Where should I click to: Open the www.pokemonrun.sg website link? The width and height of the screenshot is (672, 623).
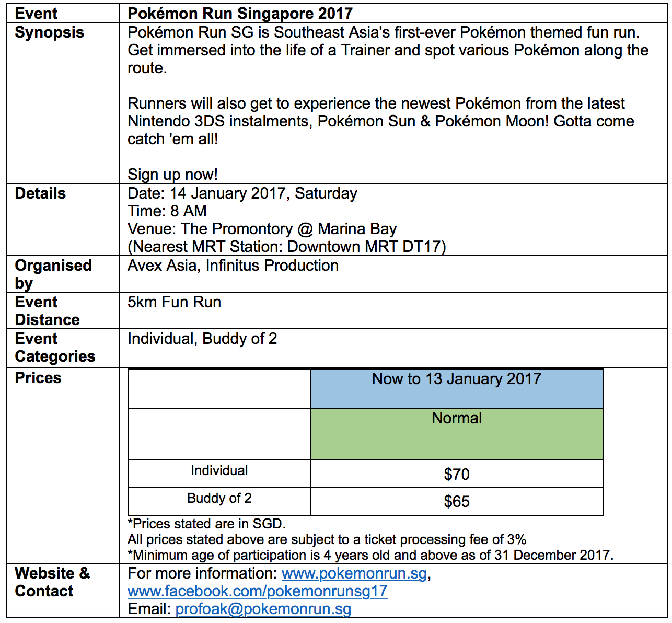coord(354,573)
